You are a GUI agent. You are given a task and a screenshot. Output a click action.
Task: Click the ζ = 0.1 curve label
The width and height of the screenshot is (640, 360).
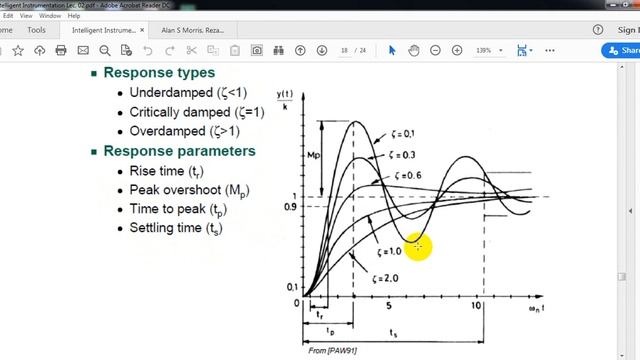402,134
